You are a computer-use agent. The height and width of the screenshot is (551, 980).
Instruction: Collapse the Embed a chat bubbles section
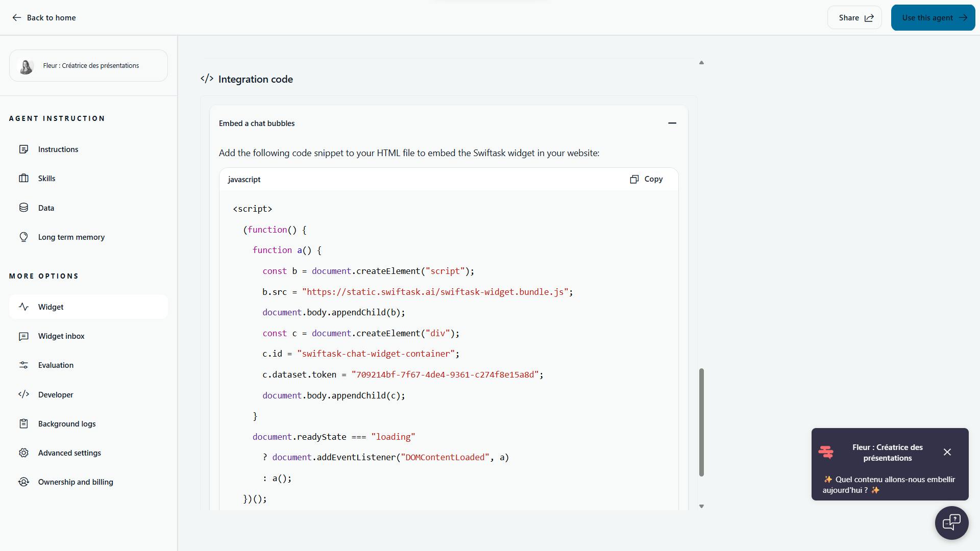tap(672, 123)
